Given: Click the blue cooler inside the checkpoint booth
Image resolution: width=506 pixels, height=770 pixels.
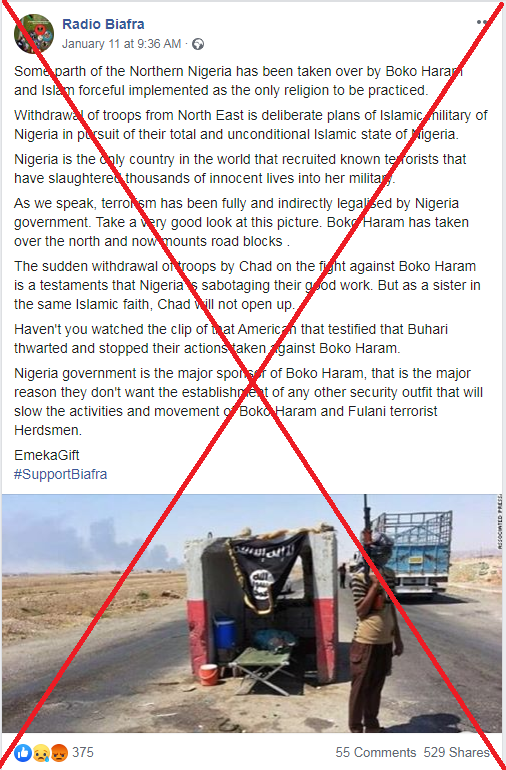Looking at the screenshot, I should [225, 632].
